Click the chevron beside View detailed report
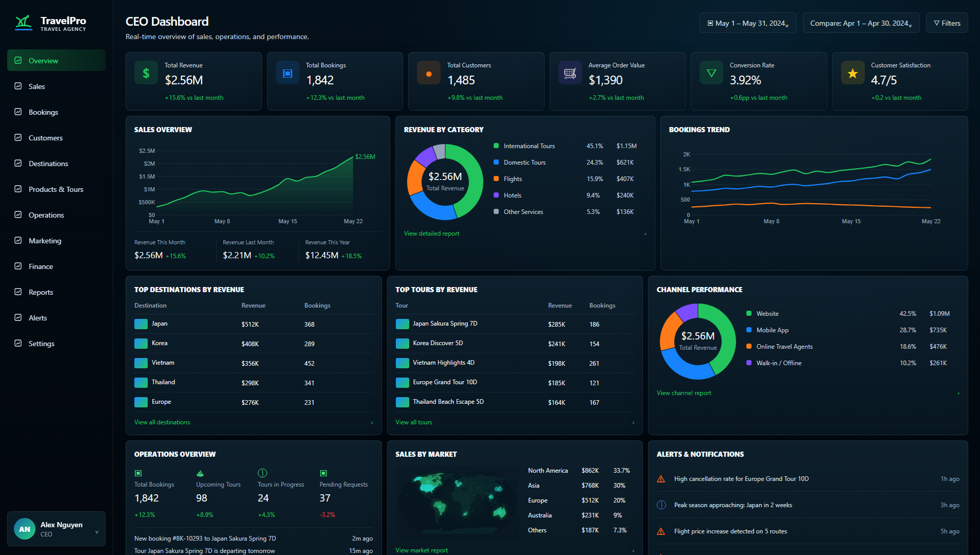The width and height of the screenshot is (980, 555). pos(645,234)
